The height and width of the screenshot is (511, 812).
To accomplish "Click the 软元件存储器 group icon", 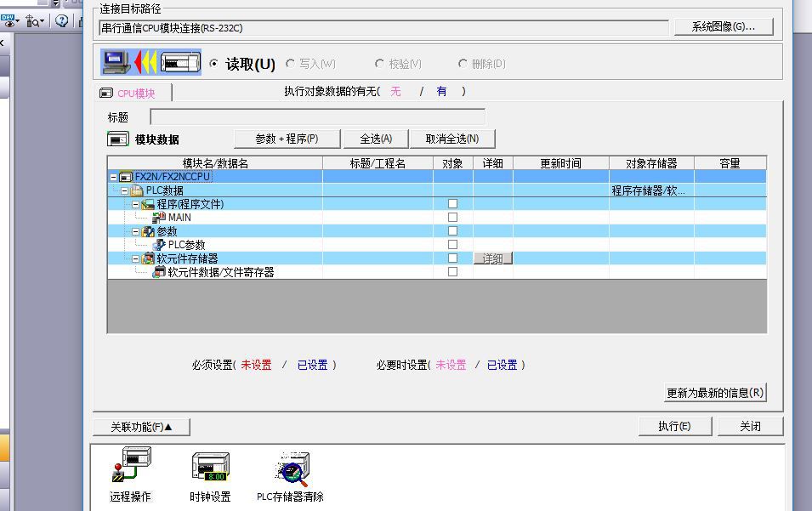I will (148, 258).
